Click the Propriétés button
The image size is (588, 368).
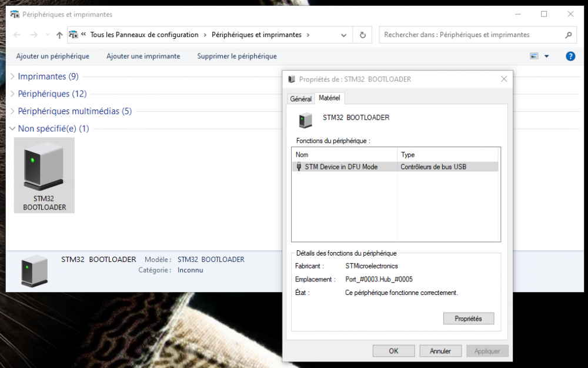tap(468, 319)
